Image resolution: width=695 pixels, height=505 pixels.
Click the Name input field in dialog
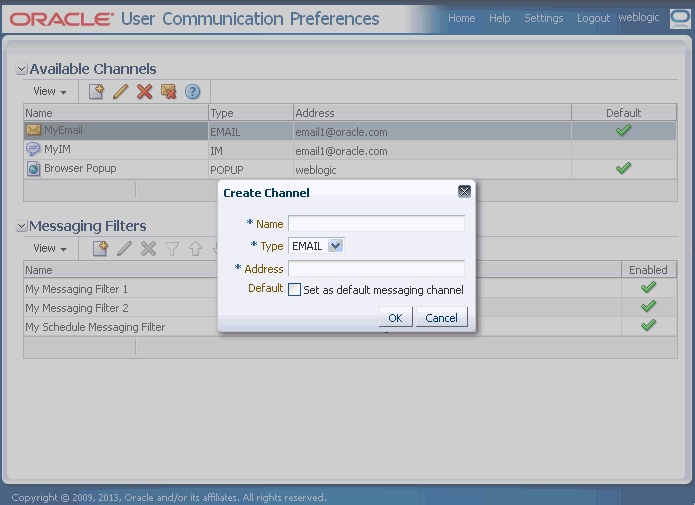coord(376,223)
